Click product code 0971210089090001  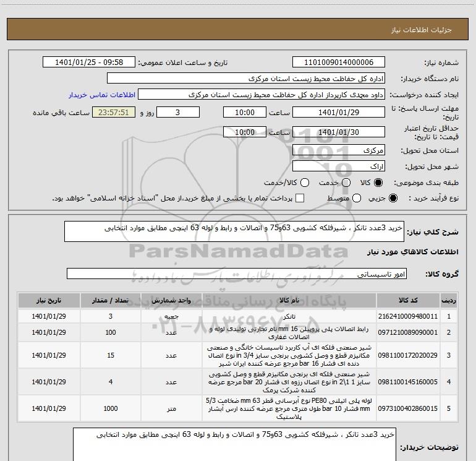[408, 332]
